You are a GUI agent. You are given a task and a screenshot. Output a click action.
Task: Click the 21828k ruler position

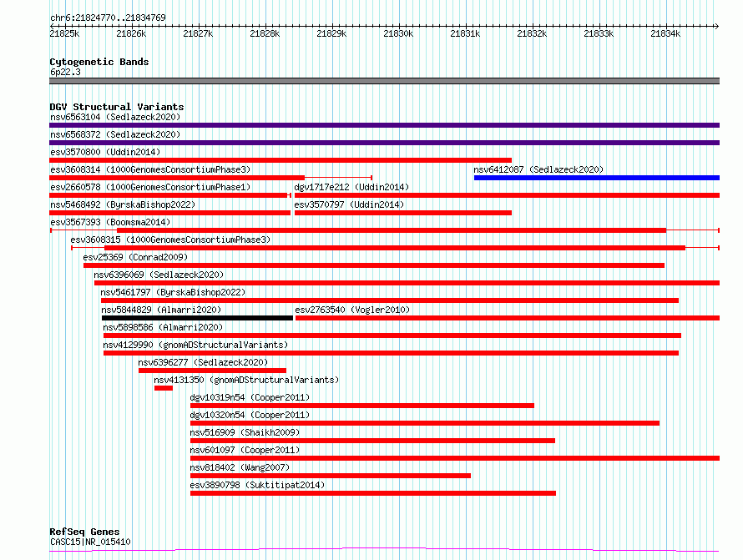(x=265, y=33)
